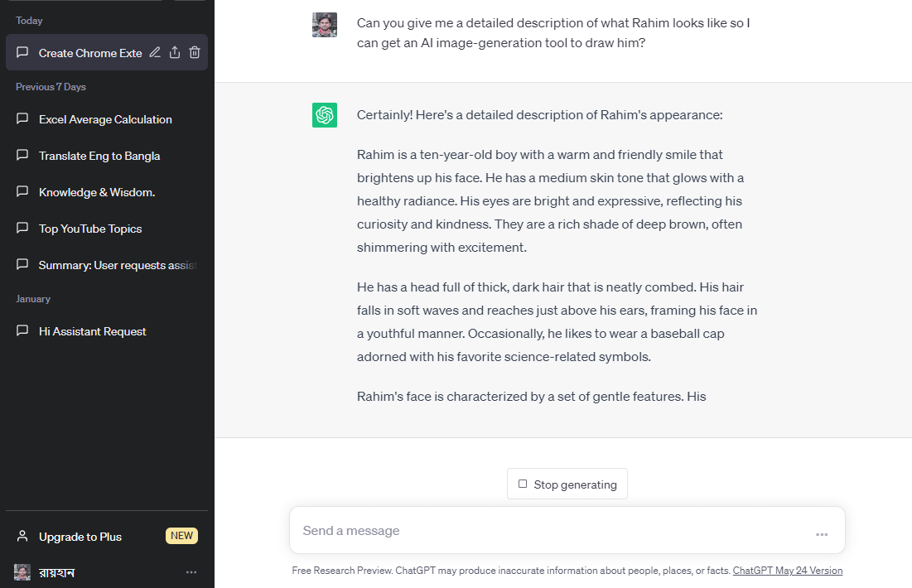
Task: Click the user avatar beside the question
Action: coord(325,25)
